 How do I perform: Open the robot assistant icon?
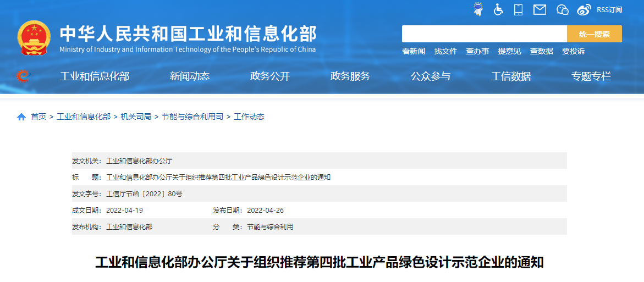click(478, 9)
